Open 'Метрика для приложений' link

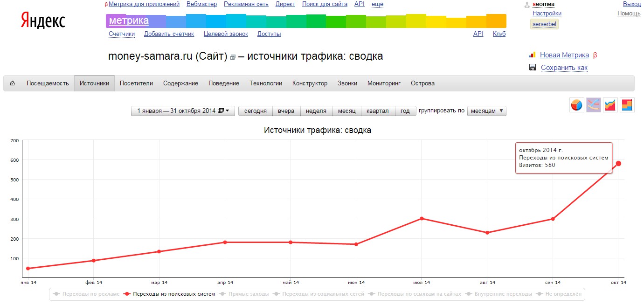[x=144, y=4]
